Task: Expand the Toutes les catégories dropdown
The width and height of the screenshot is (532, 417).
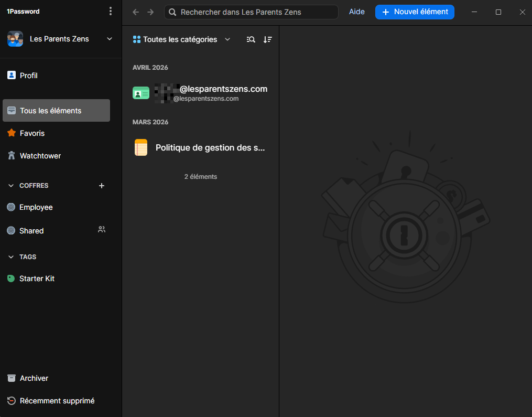Action: pyautogui.click(x=181, y=39)
